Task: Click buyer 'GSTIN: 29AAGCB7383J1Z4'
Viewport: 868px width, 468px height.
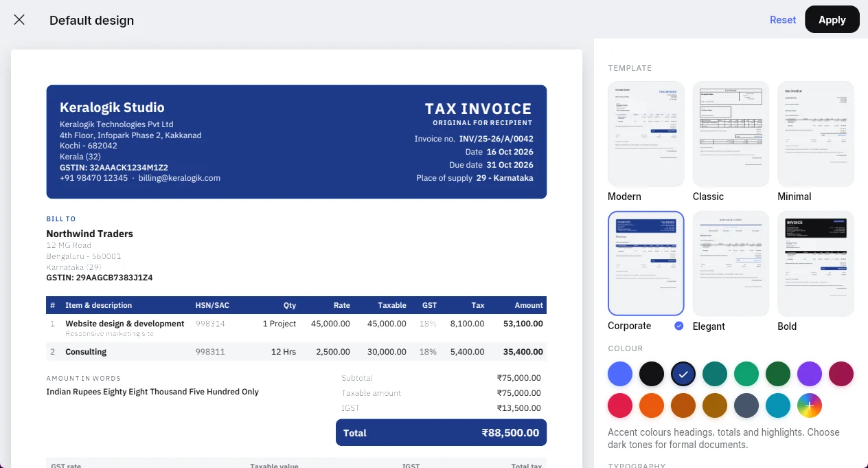Action: pos(100,278)
